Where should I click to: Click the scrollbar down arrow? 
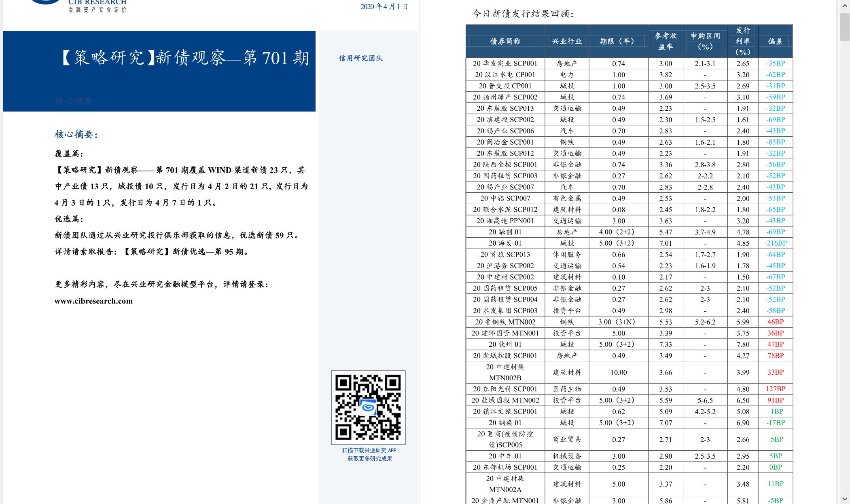point(845,499)
